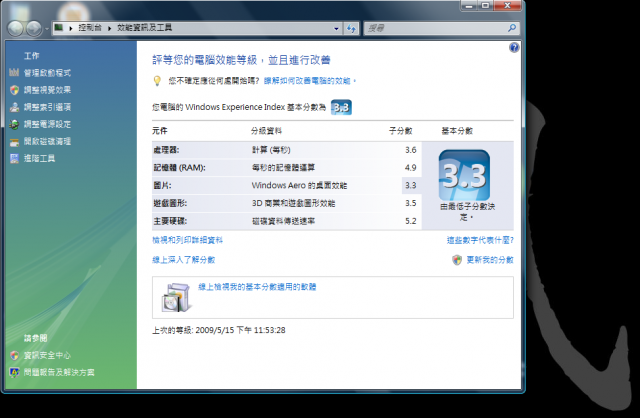This screenshot has height=418, width=640.
Task: Open 管理啟動程式 task link
Action: pyautogui.click(x=47, y=73)
